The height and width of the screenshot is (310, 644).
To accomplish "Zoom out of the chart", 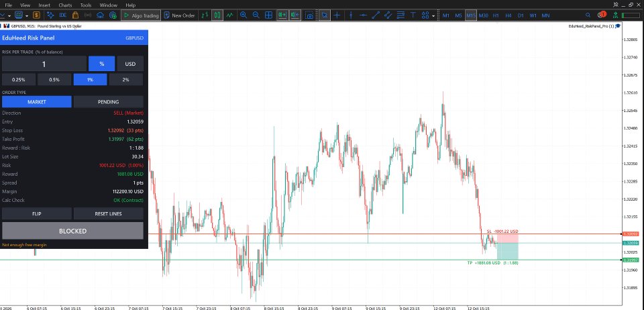I will tap(256, 15).
